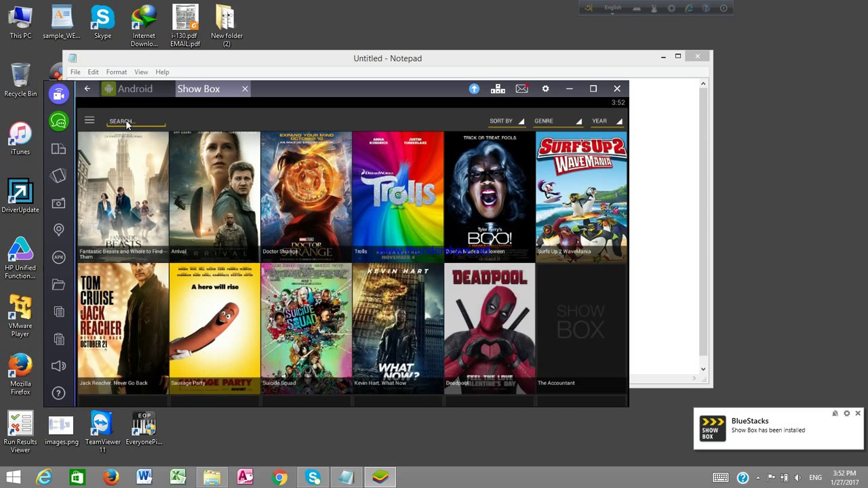Open Notepad File menu

coord(75,72)
